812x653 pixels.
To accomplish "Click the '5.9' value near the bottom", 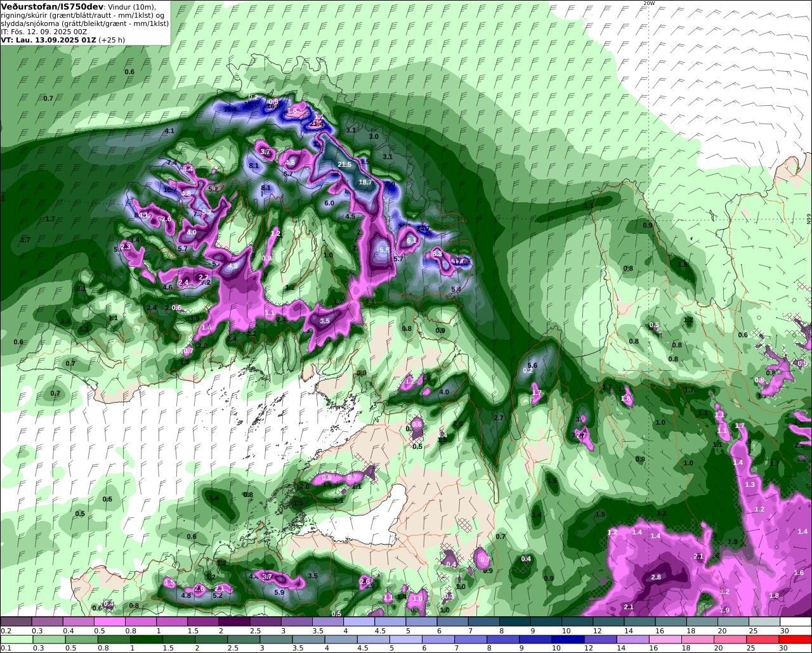I will (279, 592).
